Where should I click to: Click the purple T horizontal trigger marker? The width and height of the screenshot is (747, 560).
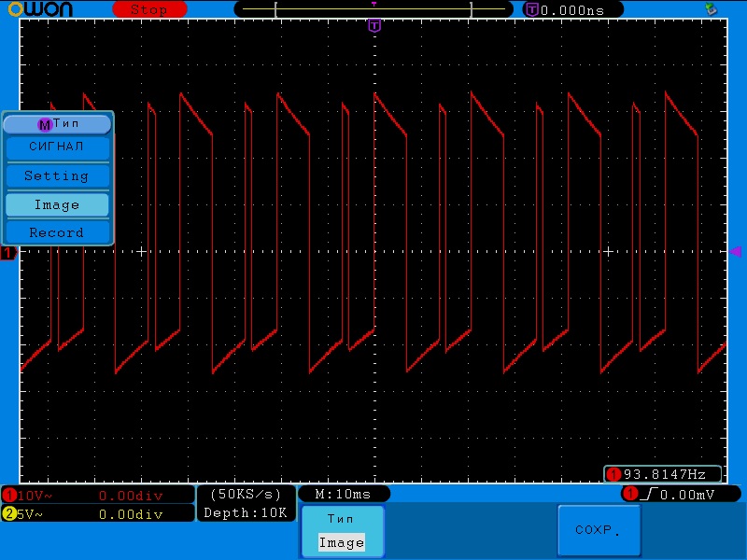(x=374, y=25)
